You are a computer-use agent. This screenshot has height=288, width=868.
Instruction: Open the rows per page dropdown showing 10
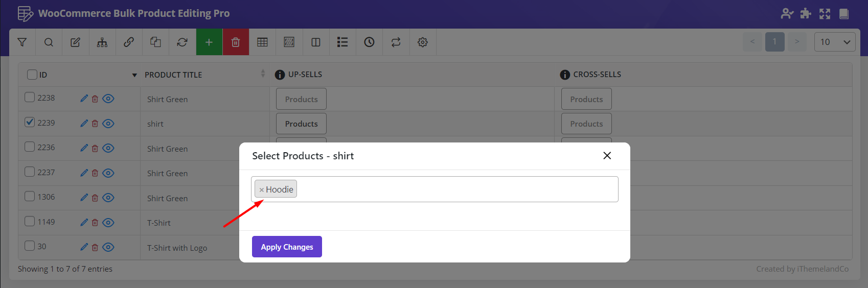[834, 42]
